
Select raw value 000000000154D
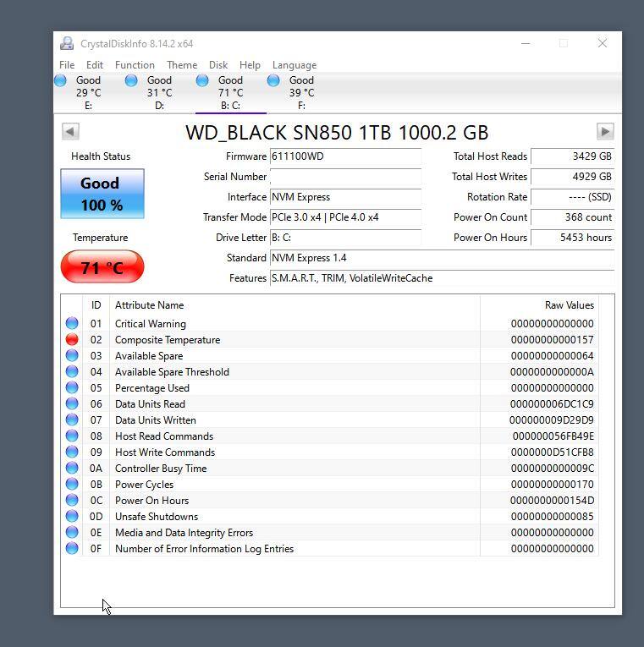(552, 501)
